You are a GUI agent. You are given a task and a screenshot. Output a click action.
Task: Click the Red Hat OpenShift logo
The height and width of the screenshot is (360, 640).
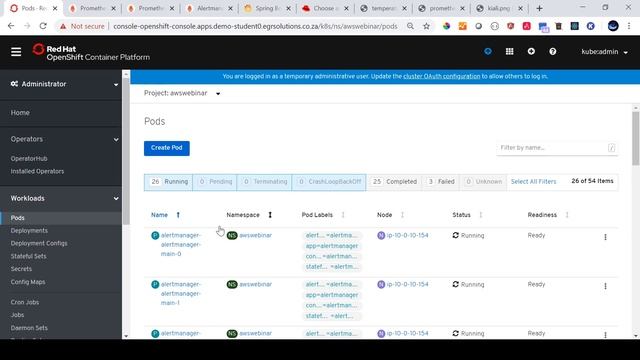(91, 53)
